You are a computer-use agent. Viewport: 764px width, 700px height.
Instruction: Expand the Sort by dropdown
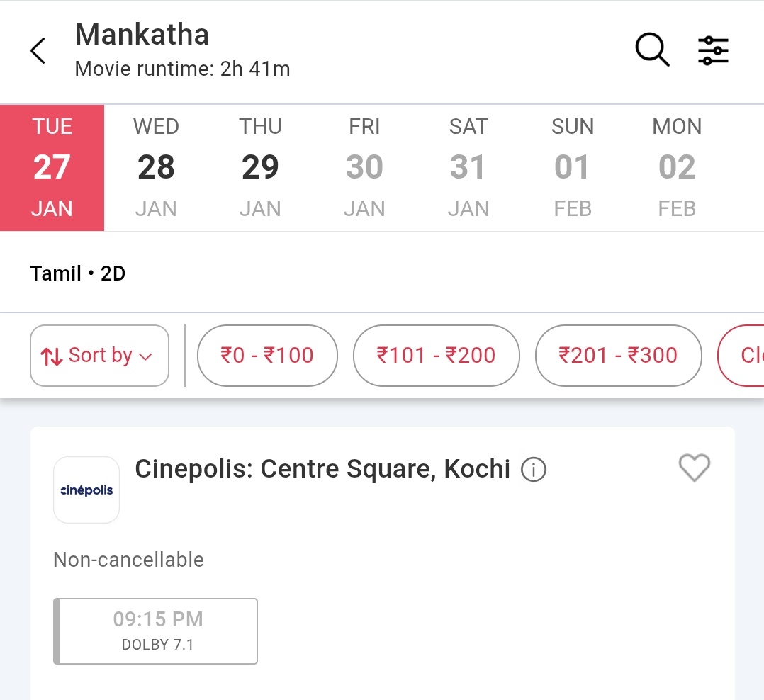(x=99, y=356)
